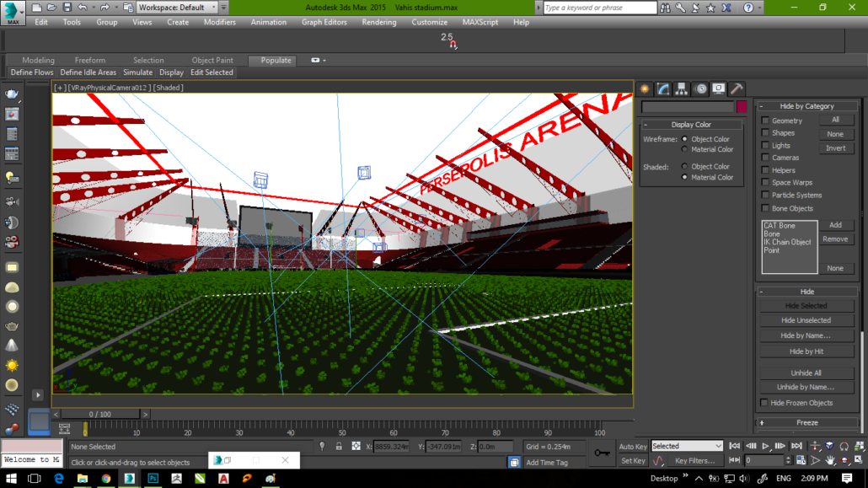Go to the start frame
Screen dimensions: 868x488
(735, 446)
